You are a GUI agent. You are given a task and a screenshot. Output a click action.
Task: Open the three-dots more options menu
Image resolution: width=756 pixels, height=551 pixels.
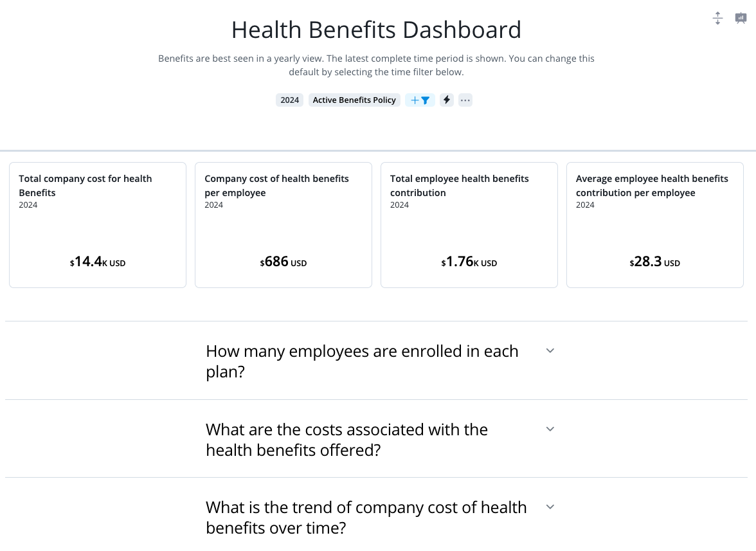pyautogui.click(x=465, y=100)
